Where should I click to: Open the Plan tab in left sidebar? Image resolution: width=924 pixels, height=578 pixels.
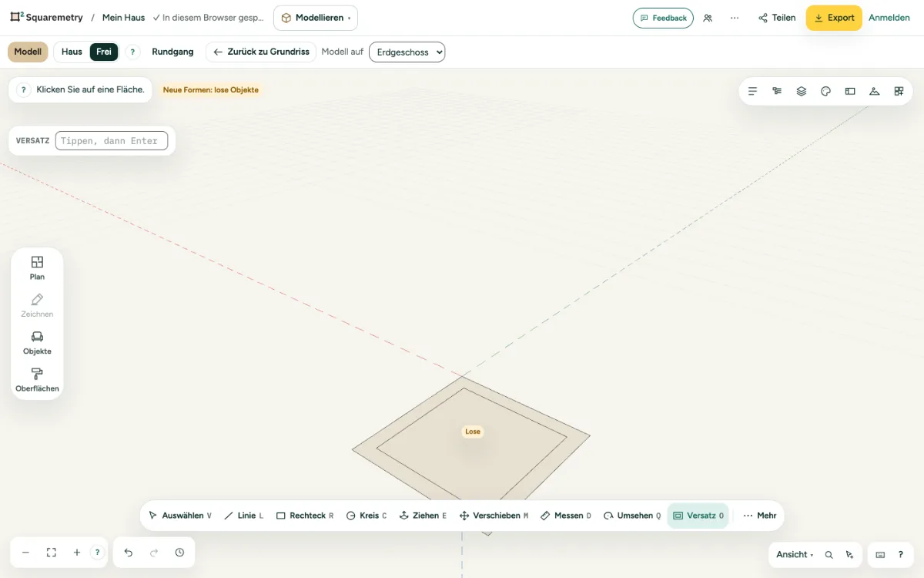pos(37,267)
